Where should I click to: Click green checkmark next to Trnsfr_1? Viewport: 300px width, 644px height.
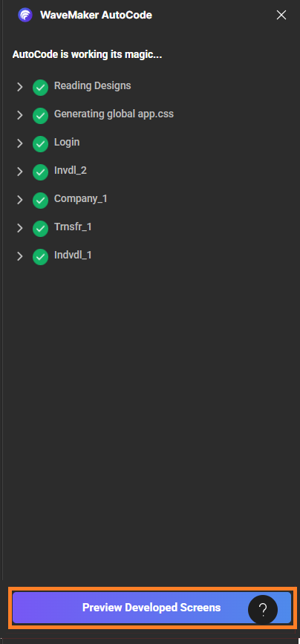40,229
